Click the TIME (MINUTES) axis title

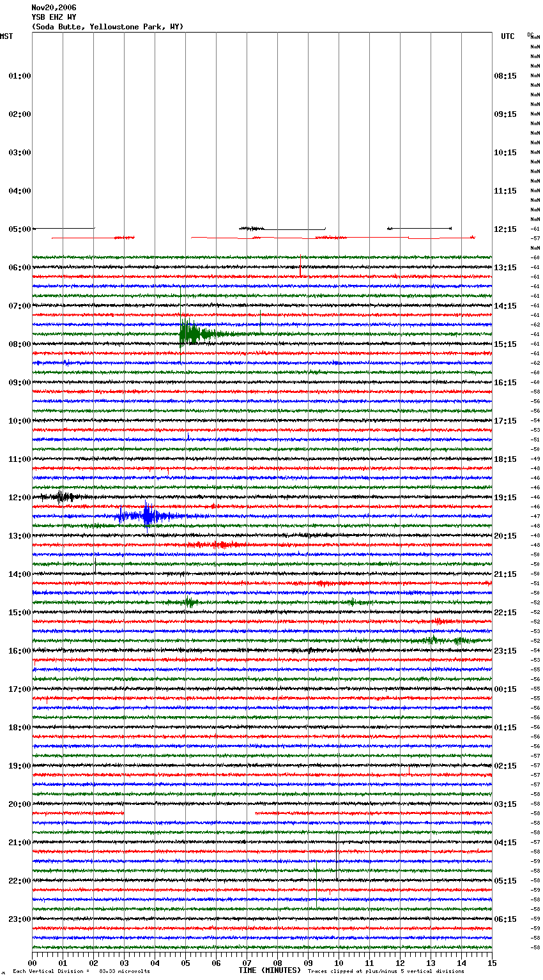tap(270, 970)
